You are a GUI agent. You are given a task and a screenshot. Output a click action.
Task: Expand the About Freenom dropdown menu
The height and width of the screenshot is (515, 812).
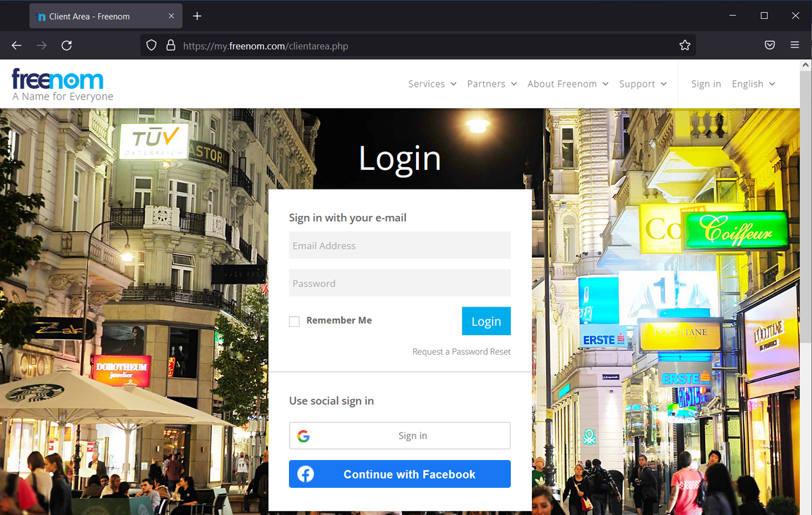click(x=568, y=84)
